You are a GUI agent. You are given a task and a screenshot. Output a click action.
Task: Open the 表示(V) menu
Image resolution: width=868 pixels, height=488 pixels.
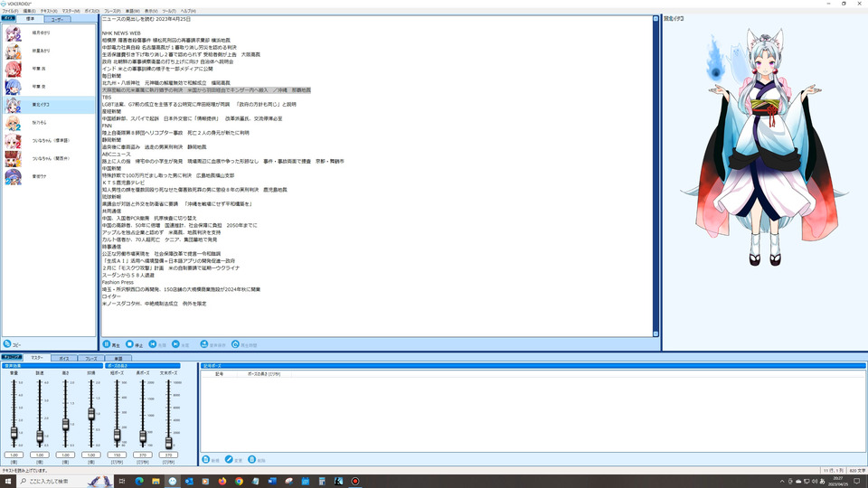(x=151, y=11)
